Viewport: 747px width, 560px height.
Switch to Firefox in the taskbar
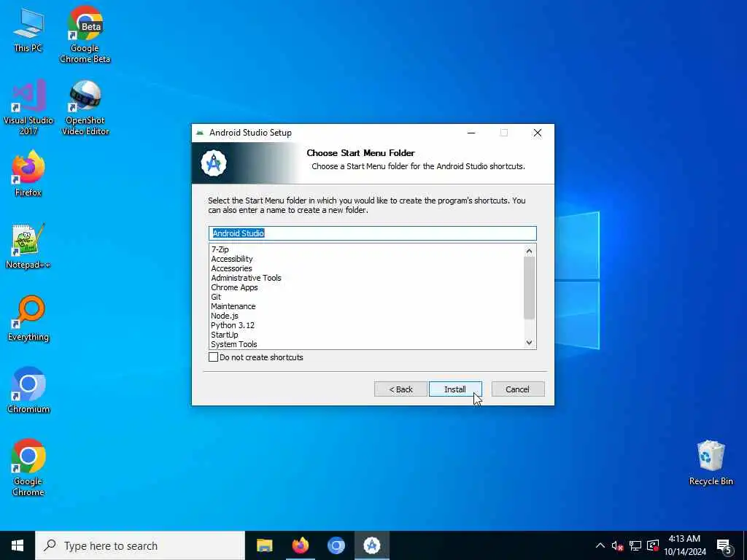point(300,545)
